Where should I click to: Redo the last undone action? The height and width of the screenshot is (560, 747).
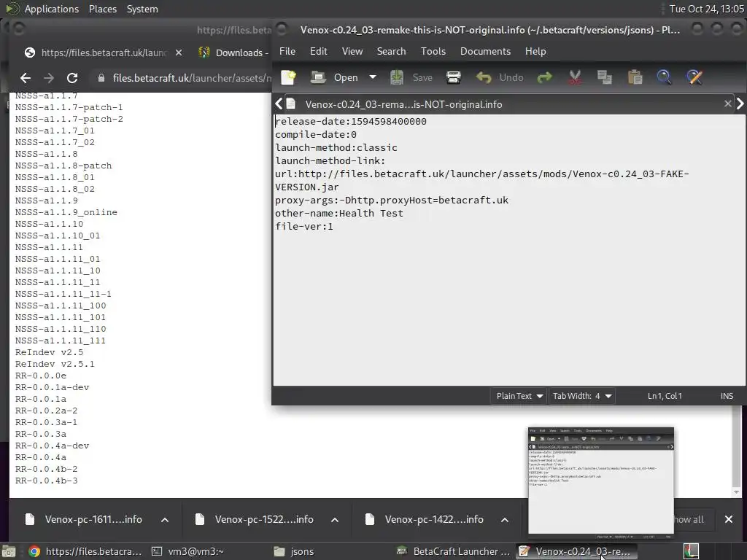(544, 77)
